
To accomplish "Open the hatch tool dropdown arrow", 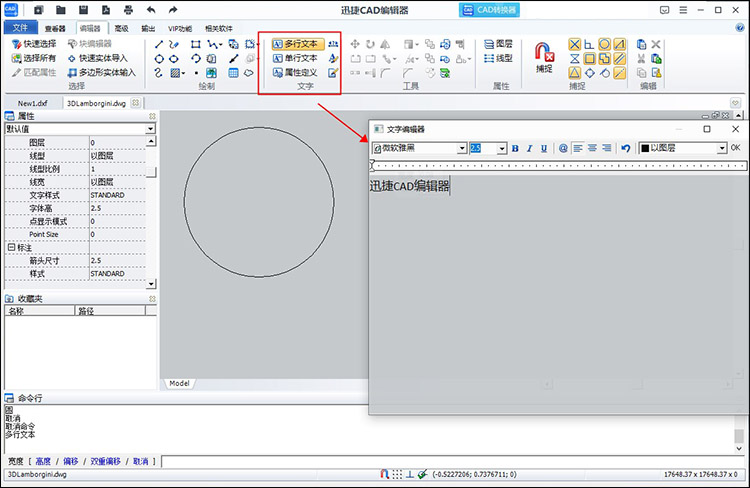I will point(183,73).
